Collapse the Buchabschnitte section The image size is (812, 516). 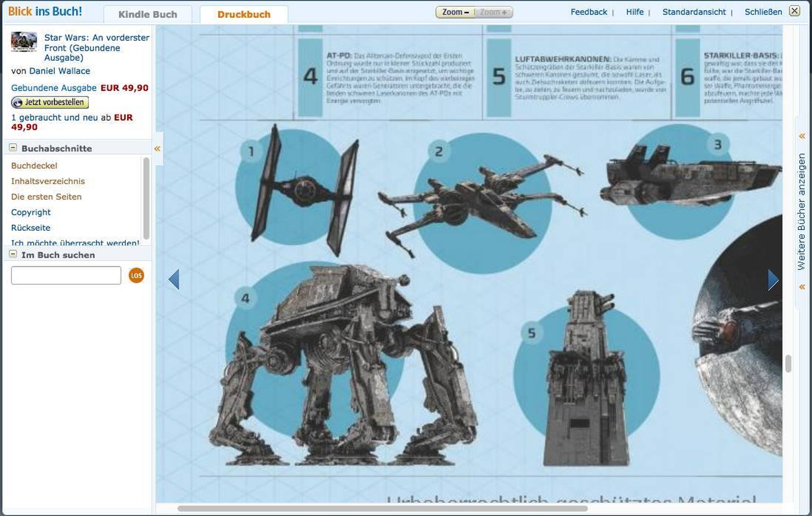click(x=13, y=147)
